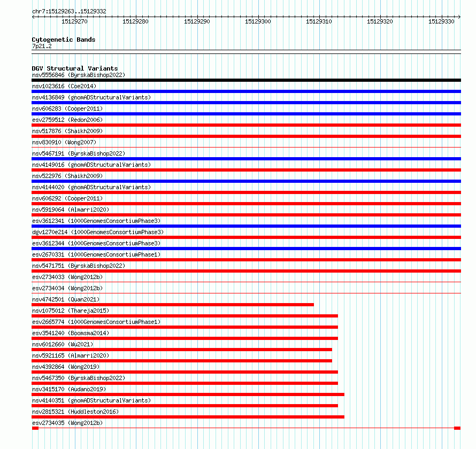Click the nsv606292 (Cooper2011) label
This screenshot has width=476, height=449.
click(67, 198)
